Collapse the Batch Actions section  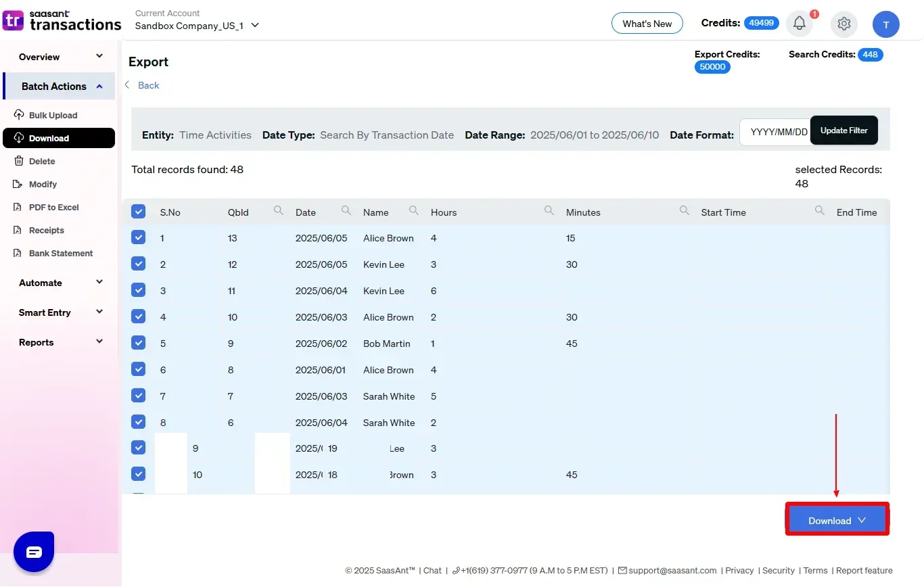pos(60,86)
